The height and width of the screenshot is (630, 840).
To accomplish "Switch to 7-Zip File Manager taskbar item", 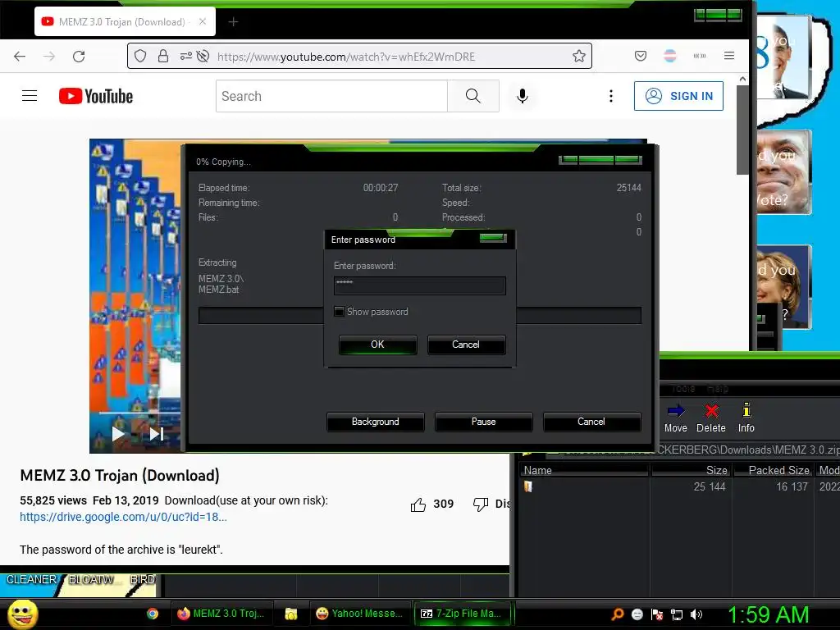I will pyautogui.click(x=462, y=614).
